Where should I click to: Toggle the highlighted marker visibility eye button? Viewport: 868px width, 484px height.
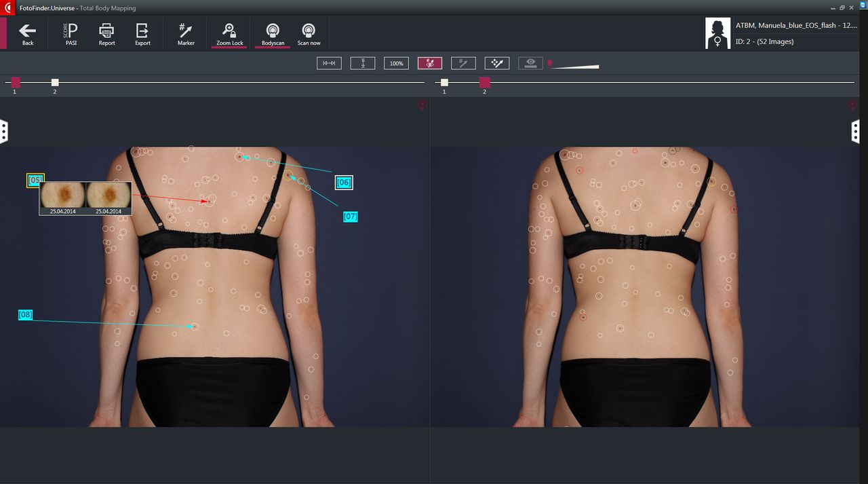click(430, 63)
